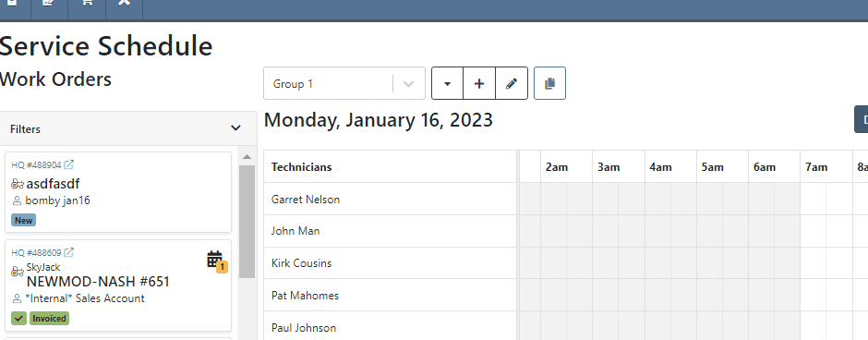This screenshot has height=340, width=868.
Task: Click the HQ #488609 link
Action: (37, 252)
